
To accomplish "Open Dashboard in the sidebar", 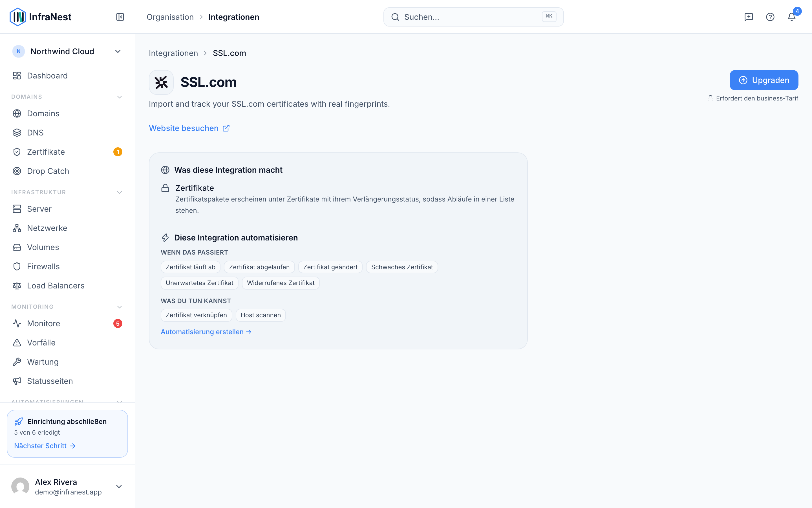I will [67, 76].
